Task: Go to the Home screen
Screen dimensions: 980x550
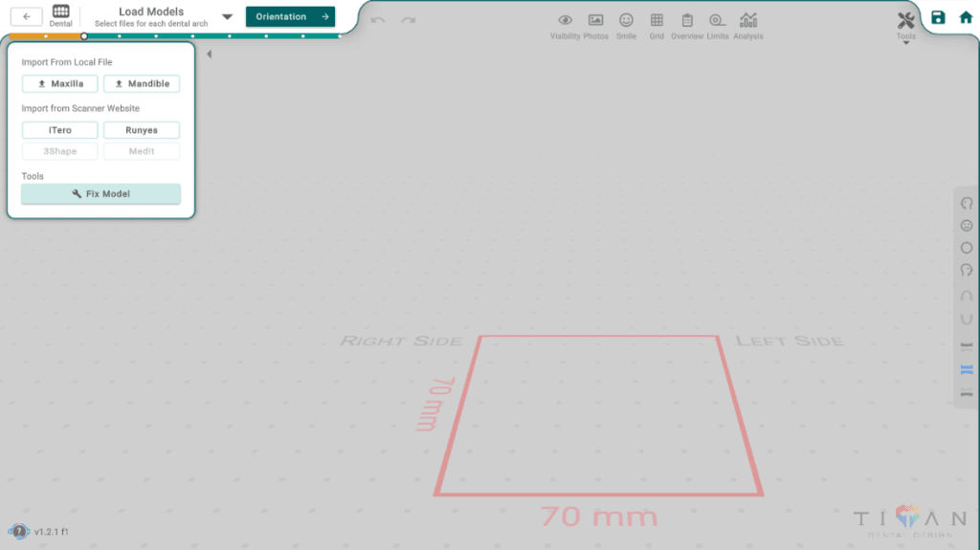Action: point(966,17)
